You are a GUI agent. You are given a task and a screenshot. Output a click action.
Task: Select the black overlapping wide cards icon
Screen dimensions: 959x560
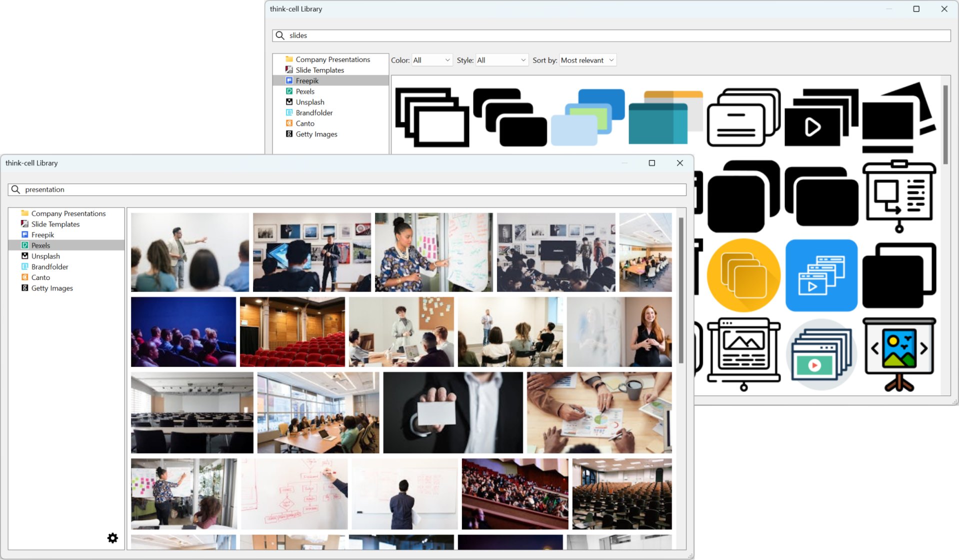tap(821, 196)
